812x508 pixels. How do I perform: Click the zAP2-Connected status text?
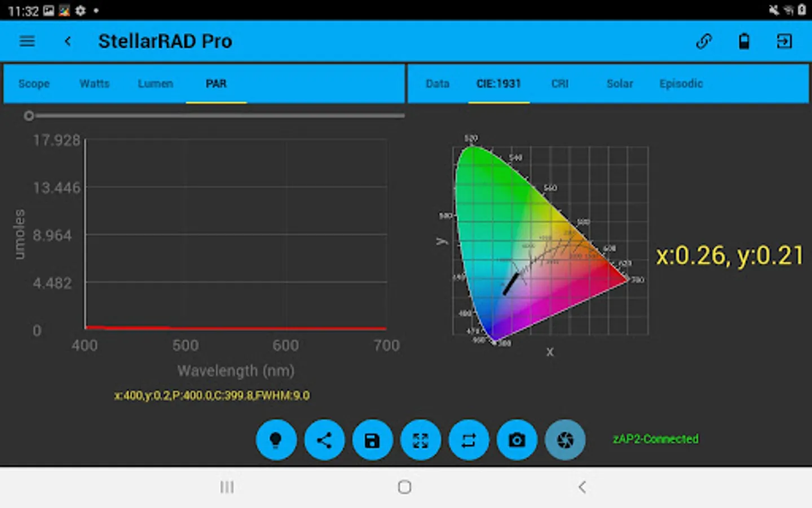coord(655,439)
